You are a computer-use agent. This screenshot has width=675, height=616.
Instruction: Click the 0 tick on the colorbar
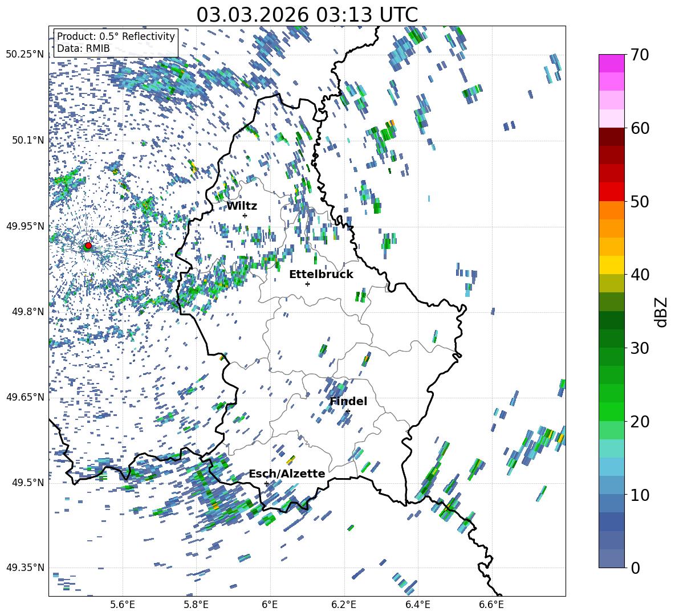[635, 568]
